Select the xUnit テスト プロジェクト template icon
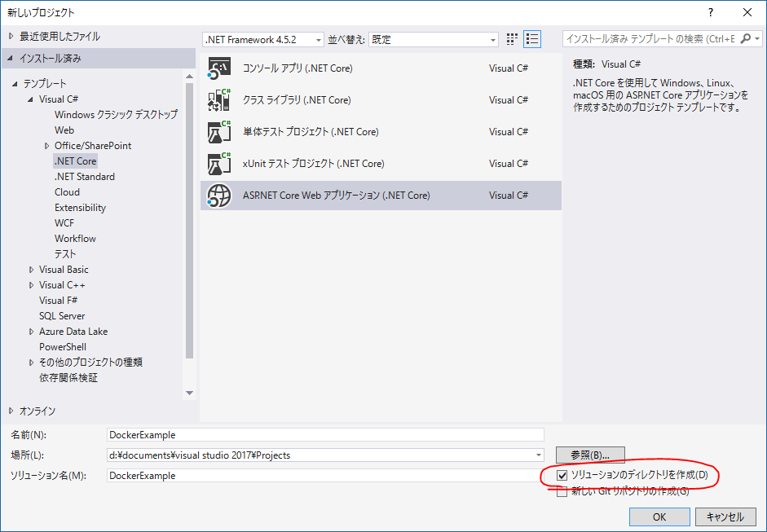The width and height of the screenshot is (767, 532). 218,163
